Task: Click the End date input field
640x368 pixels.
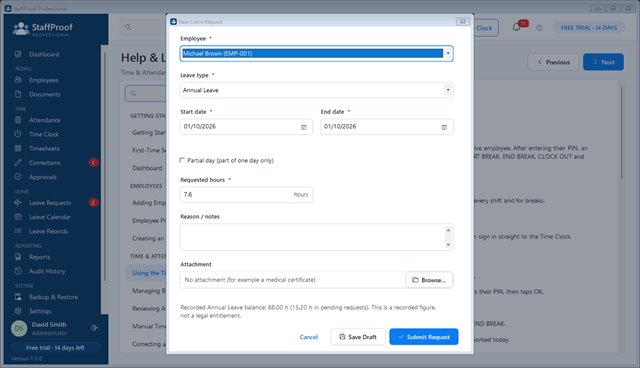Action: (x=387, y=127)
